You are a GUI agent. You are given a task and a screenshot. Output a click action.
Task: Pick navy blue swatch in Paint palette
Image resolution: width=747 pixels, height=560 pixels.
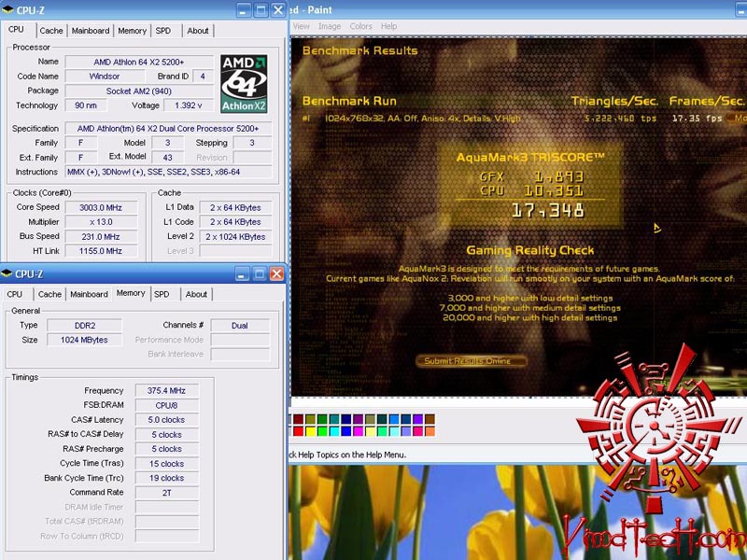(345, 419)
